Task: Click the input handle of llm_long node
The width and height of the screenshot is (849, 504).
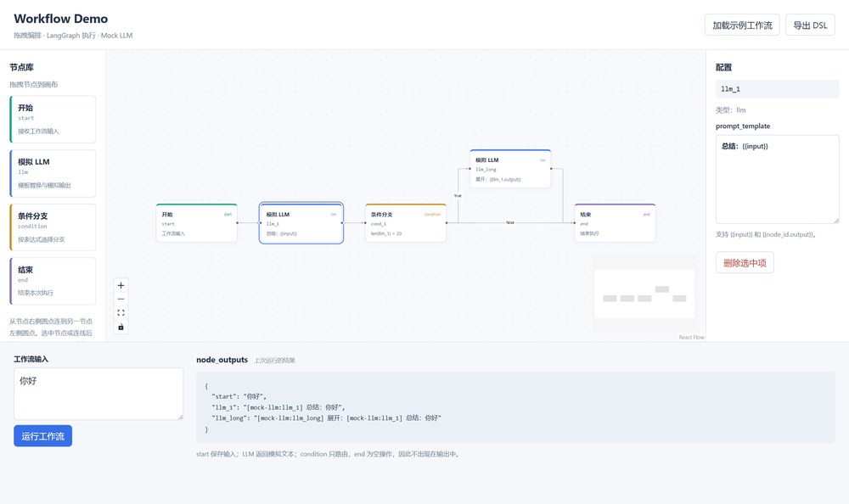Action: (x=470, y=168)
